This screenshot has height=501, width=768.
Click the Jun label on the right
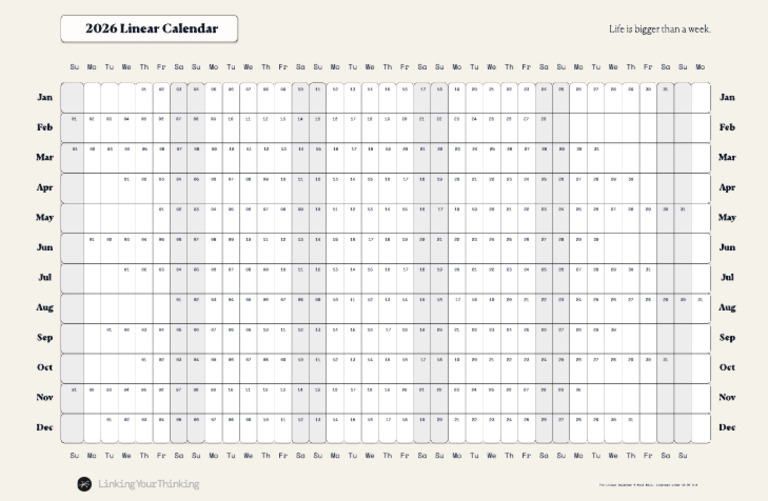coord(727,248)
